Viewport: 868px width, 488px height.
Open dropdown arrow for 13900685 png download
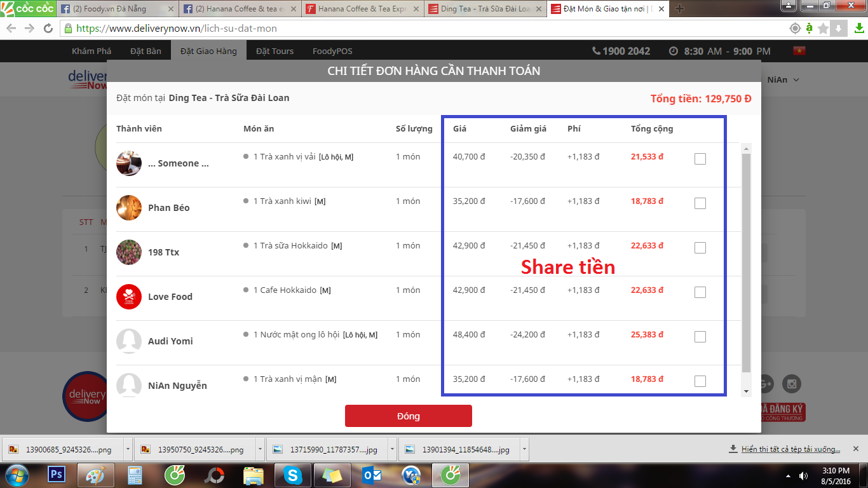tap(128, 449)
